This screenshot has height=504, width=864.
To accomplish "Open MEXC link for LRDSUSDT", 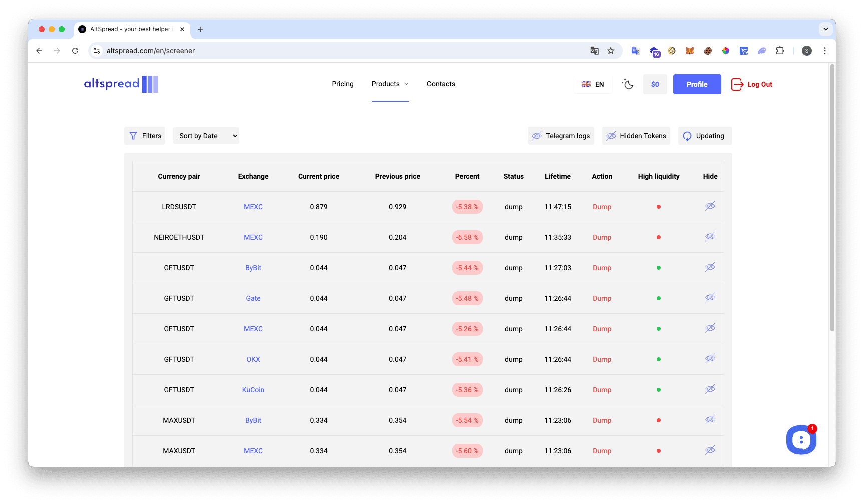I will click(x=253, y=207).
